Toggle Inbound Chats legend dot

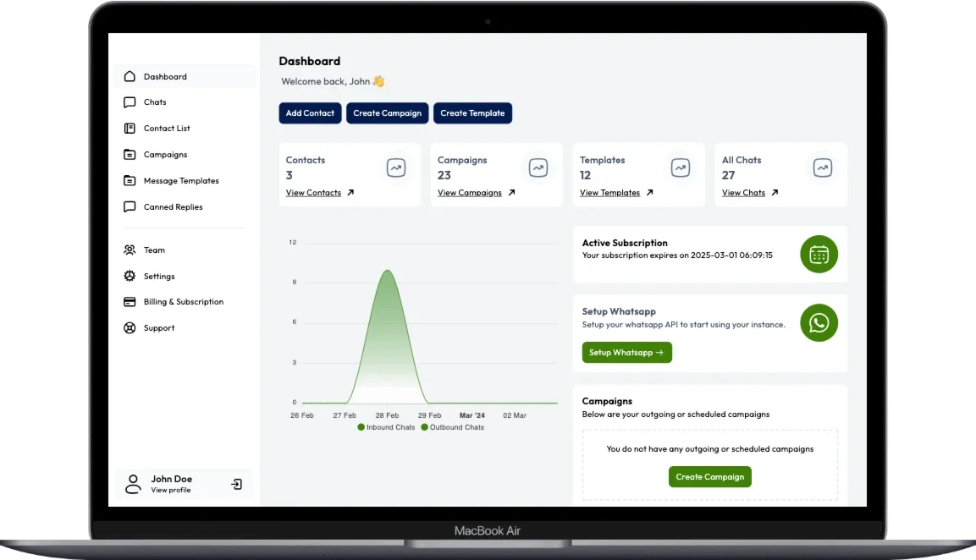tap(361, 427)
